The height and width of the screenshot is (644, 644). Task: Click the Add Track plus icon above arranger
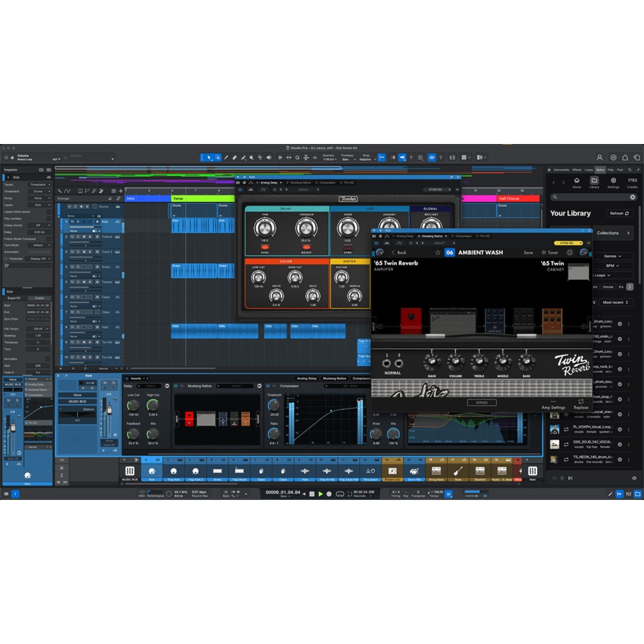121,191
